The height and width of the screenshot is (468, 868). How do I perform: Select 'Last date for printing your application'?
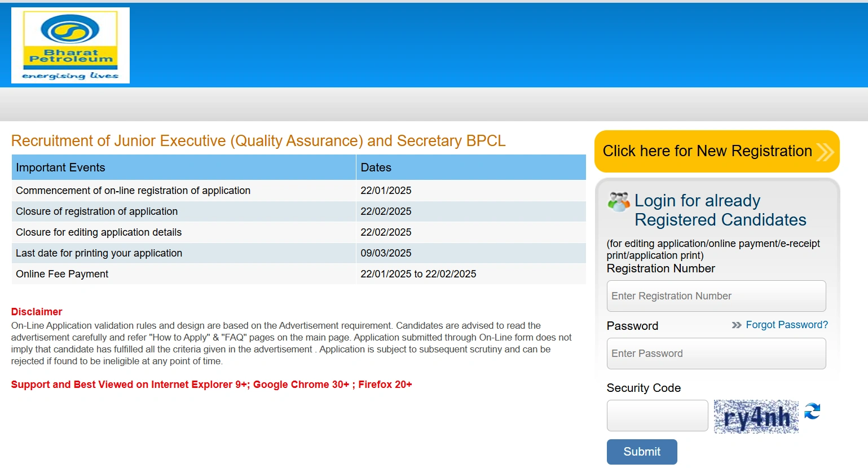pos(99,253)
